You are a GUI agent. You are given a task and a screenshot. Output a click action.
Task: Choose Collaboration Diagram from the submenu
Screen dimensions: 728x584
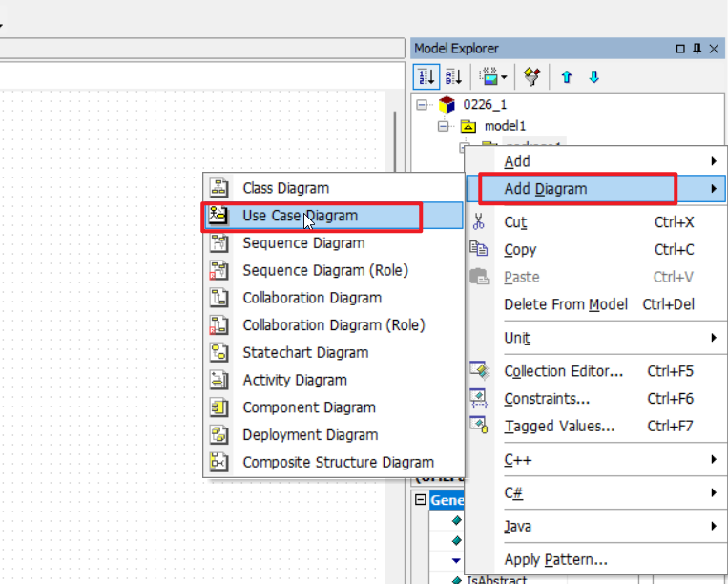click(x=333, y=298)
